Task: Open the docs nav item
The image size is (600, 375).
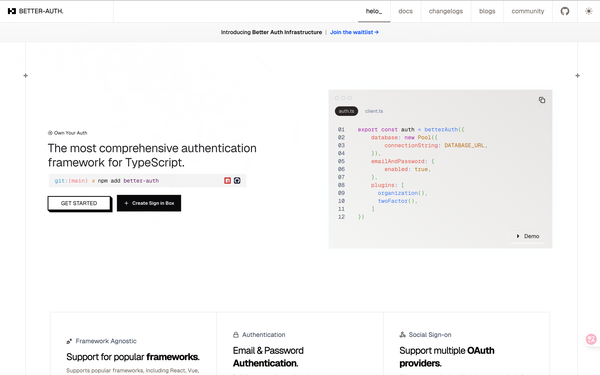Action: (x=406, y=11)
